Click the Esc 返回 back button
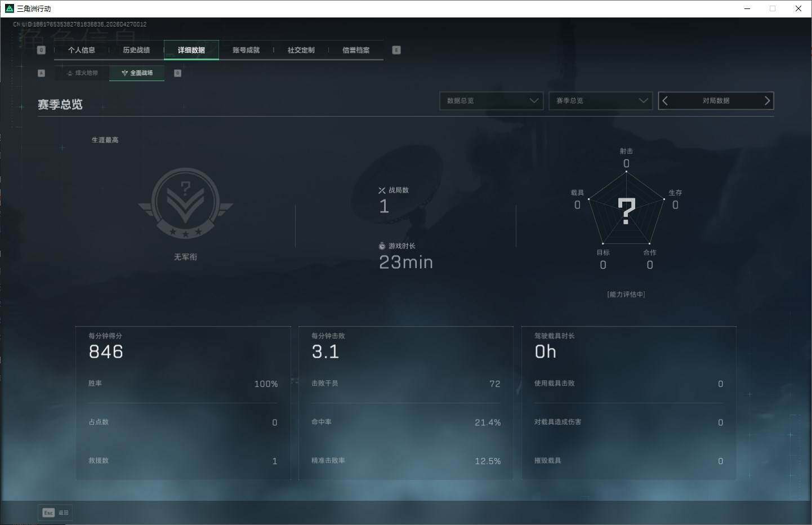 (55, 513)
